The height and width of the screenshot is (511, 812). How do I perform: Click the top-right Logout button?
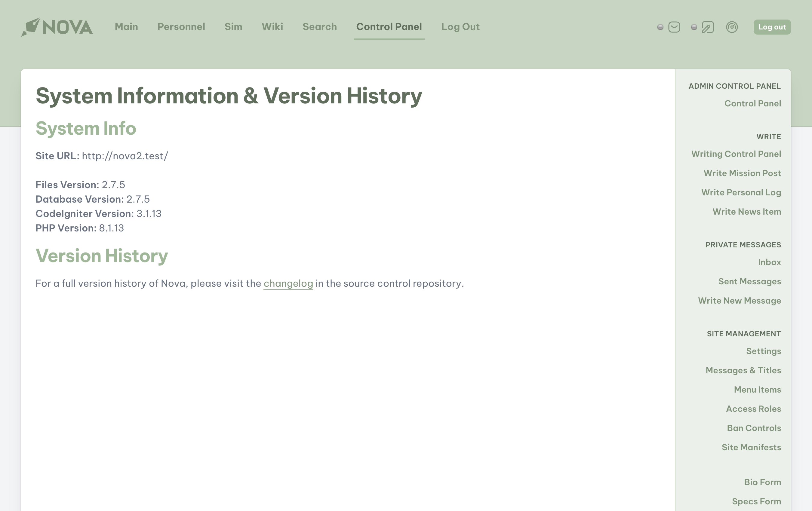(772, 26)
